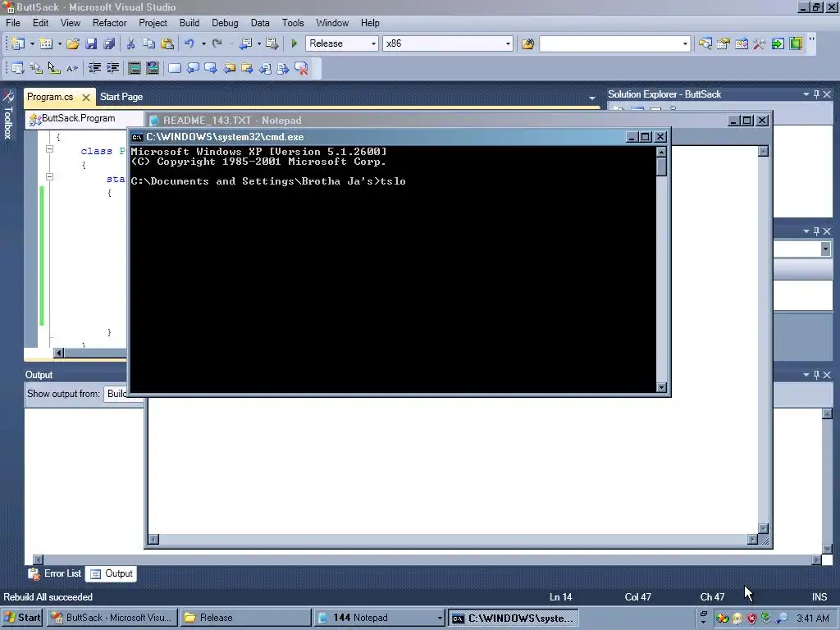The image size is (840, 630).
Task: Collapse the static method code region
Action: click(49, 176)
